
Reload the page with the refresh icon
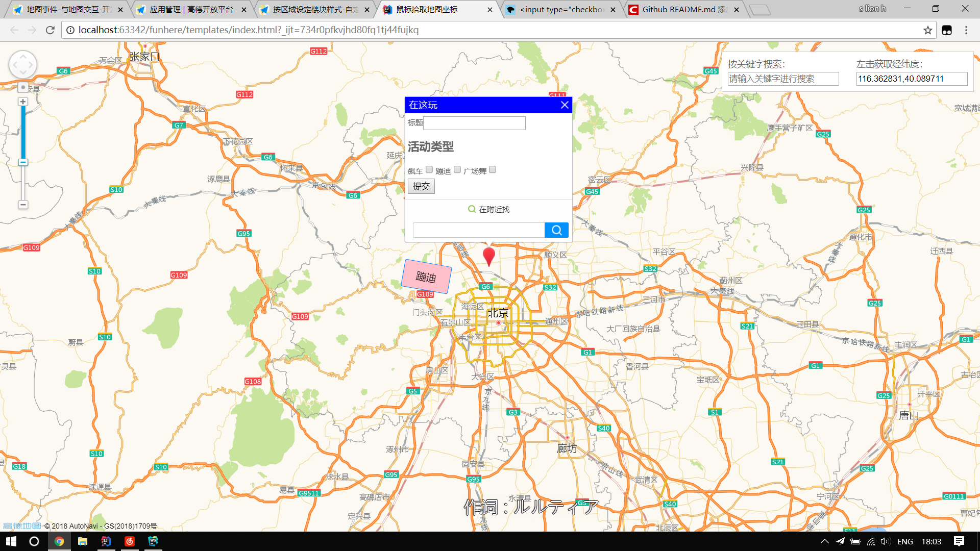pyautogui.click(x=50, y=30)
